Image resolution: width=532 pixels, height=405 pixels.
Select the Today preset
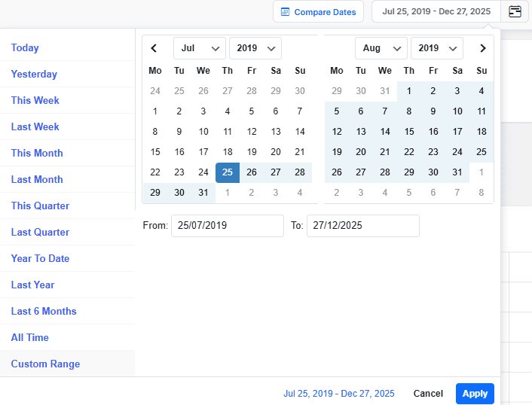(68, 47)
